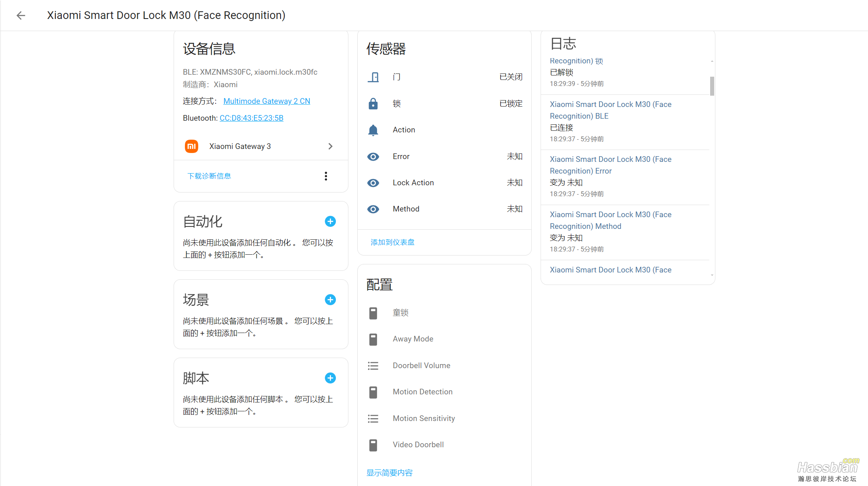Open the BLE log entry link
Image resolution: width=868 pixels, height=486 pixels.
[x=610, y=110]
